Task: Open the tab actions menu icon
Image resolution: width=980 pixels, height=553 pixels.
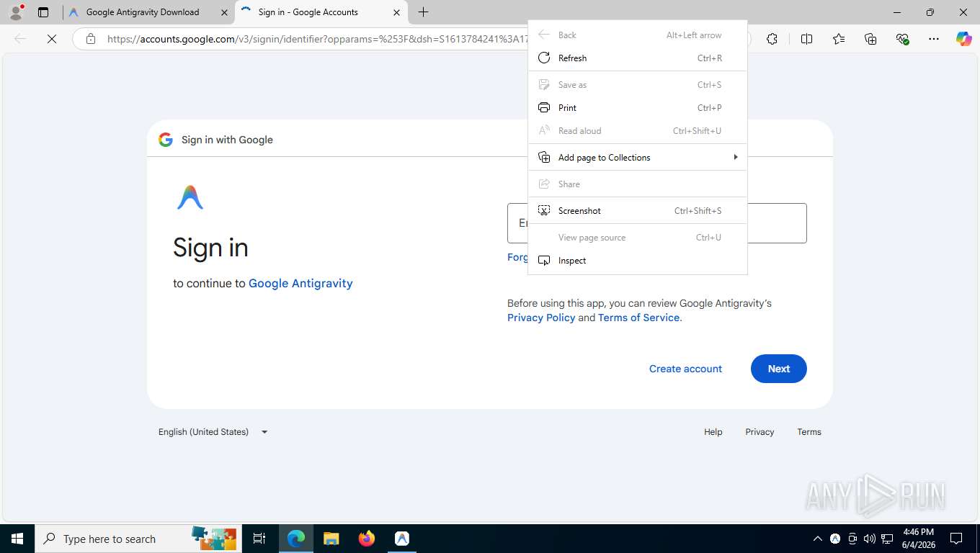Action: [x=43, y=12]
